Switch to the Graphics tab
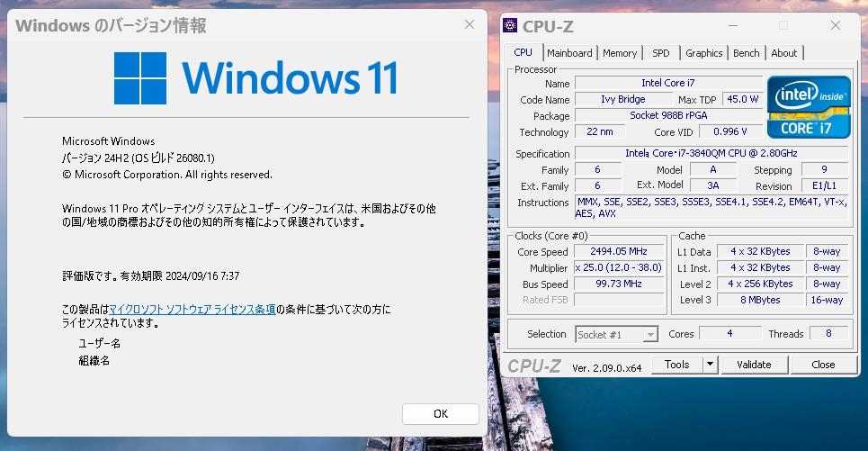 click(x=703, y=53)
